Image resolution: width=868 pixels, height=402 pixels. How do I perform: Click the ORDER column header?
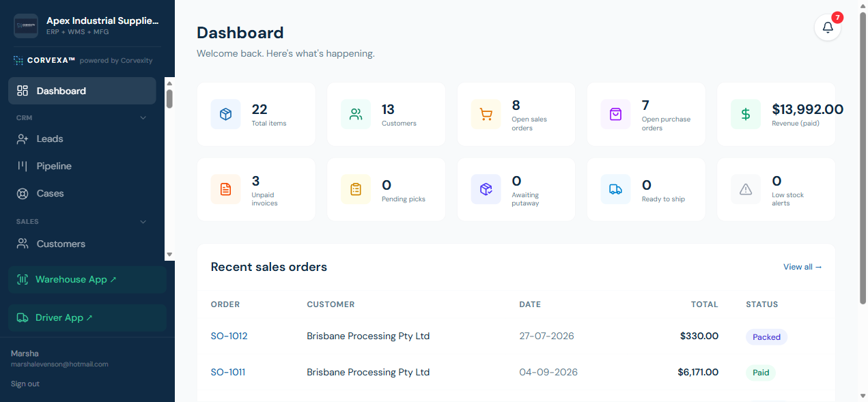(225, 304)
